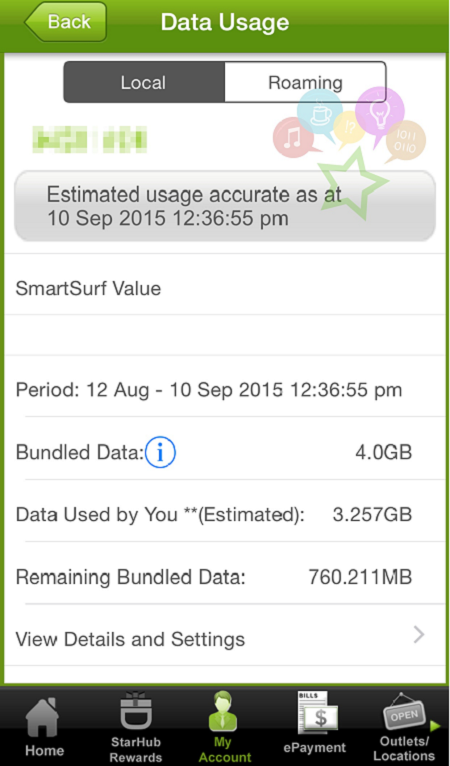Open the Bundled Data info icon
The height and width of the screenshot is (766, 450).
[x=160, y=452]
